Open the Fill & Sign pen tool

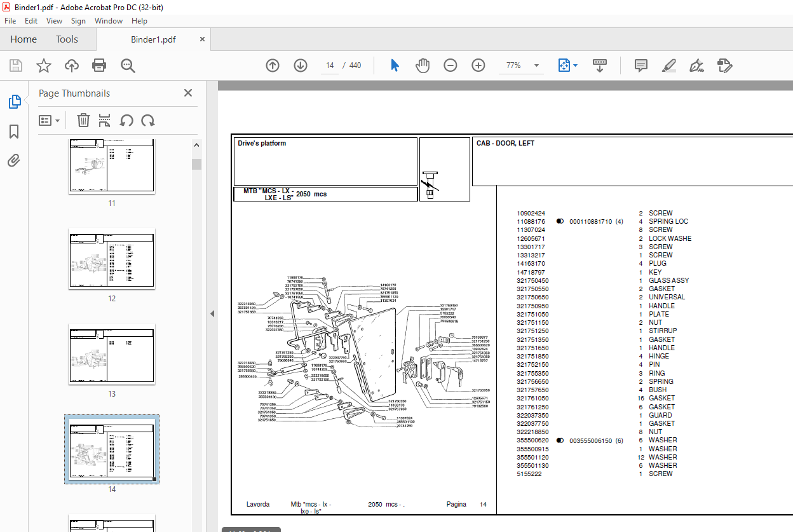697,65
